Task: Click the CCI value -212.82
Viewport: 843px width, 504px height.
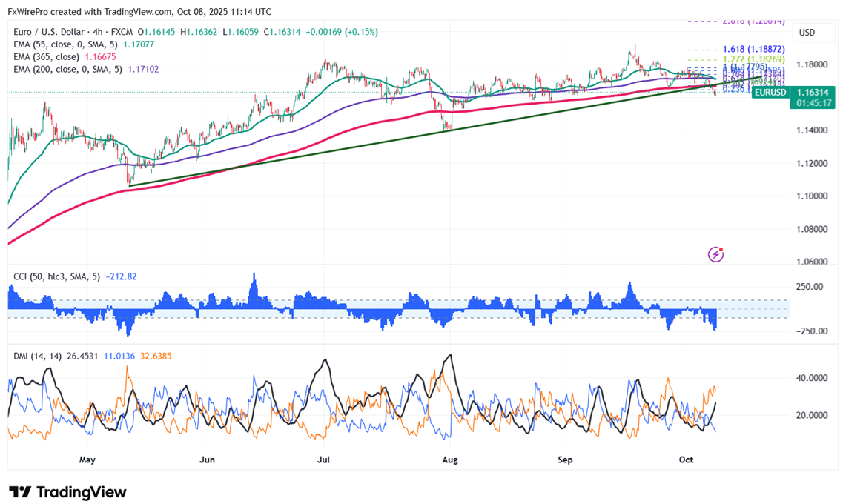Action: (x=121, y=276)
